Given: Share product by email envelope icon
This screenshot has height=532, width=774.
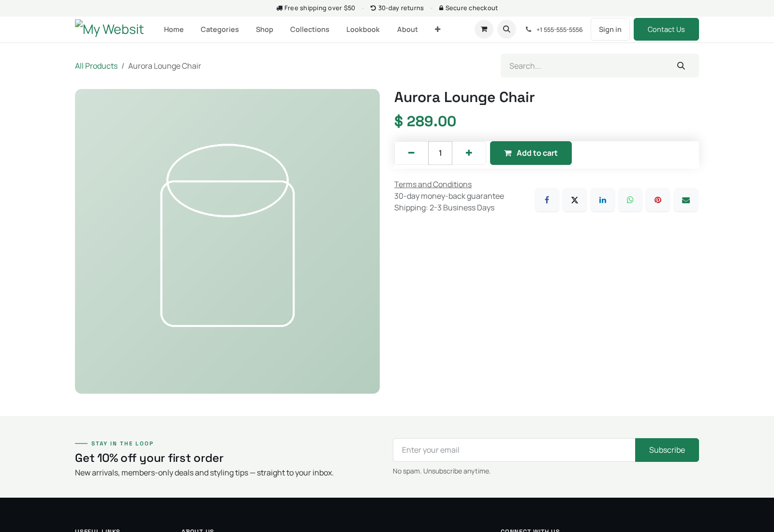Looking at the screenshot, I should [686, 200].
